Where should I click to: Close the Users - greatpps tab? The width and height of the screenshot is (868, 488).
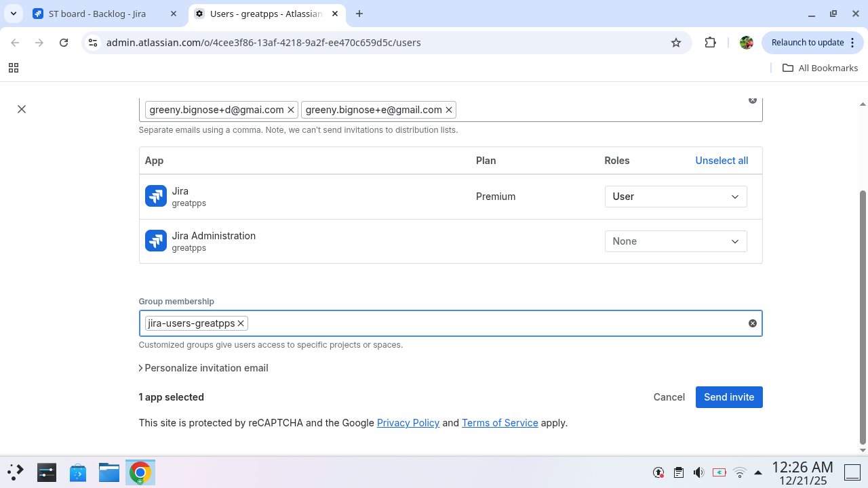[x=334, y=14]
